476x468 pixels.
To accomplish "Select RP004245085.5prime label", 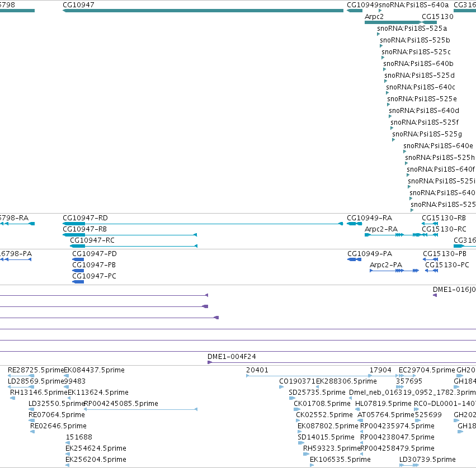I will (121, 404).
